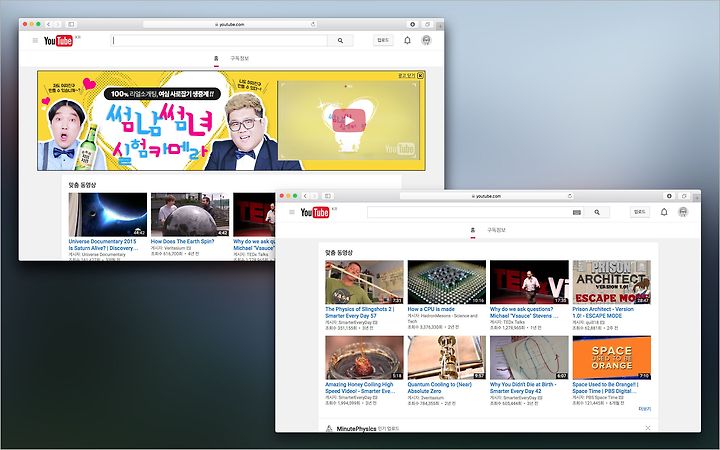Open Universe Documentary 2015 title link
This screenshot has height=450, width=720.
tap(103, 244)
